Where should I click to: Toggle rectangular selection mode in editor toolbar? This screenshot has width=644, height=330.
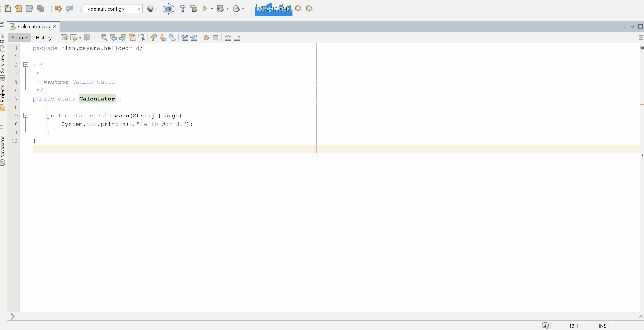point(141,38)
